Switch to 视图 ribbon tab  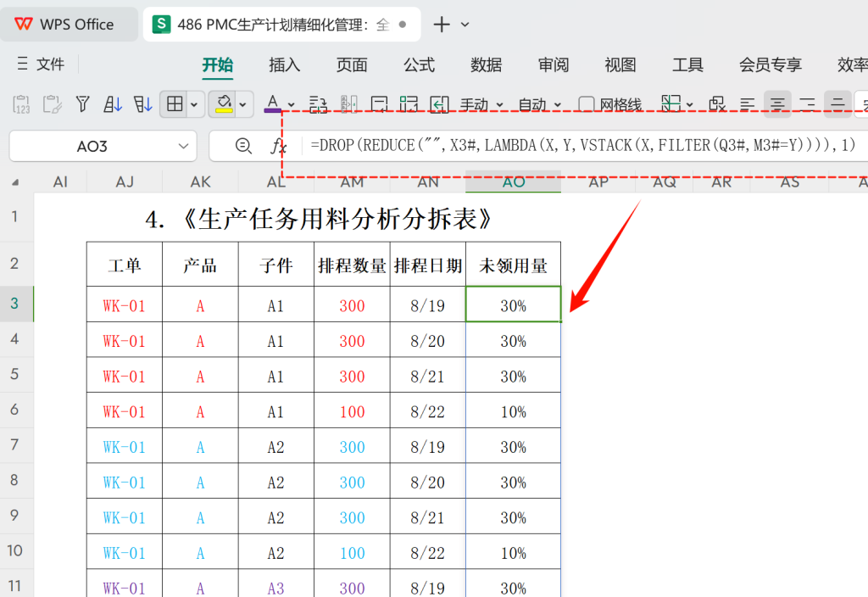coord(620,64)
